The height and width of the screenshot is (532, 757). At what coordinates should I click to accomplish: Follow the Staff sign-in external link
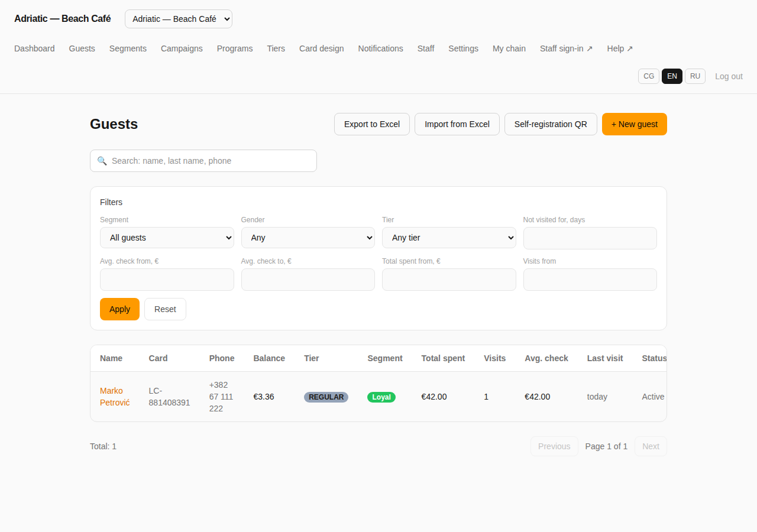[566, 48]
